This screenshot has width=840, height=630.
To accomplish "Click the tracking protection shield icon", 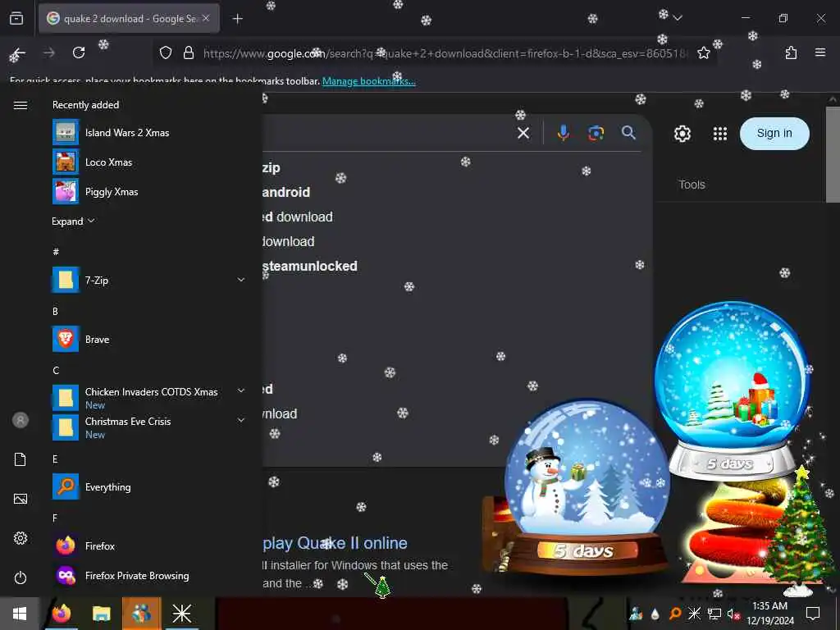I will [166, 52].
